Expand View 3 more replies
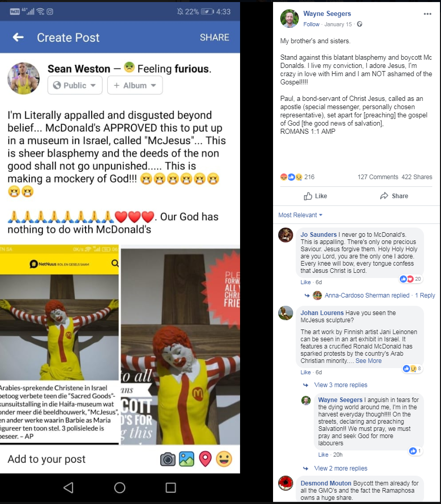 coord(341,385)
